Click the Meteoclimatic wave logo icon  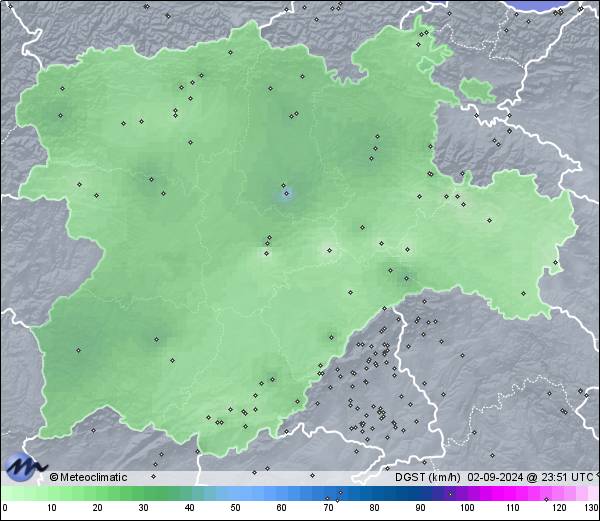tap(24, 466)
